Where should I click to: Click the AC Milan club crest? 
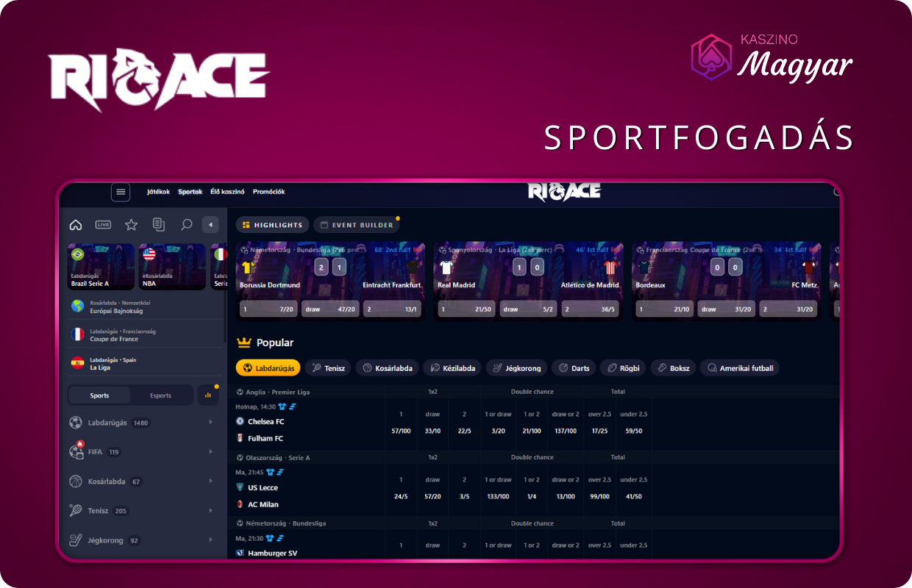click(x=241, y=504)
